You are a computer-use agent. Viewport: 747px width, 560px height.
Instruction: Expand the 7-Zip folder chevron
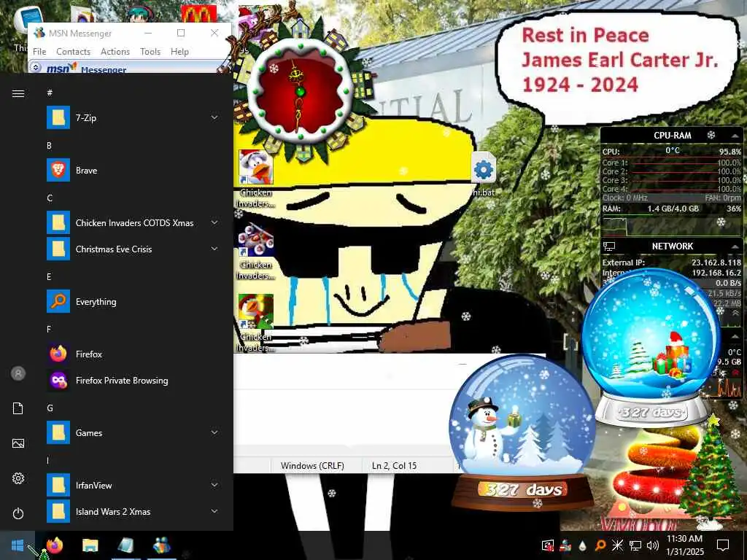coord(214,117)
